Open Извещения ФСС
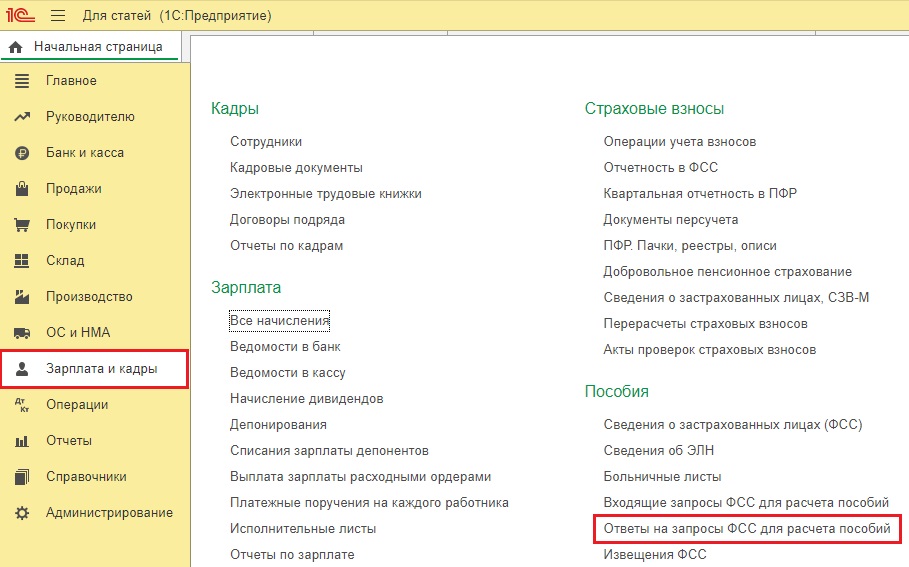 coord(655,555)
